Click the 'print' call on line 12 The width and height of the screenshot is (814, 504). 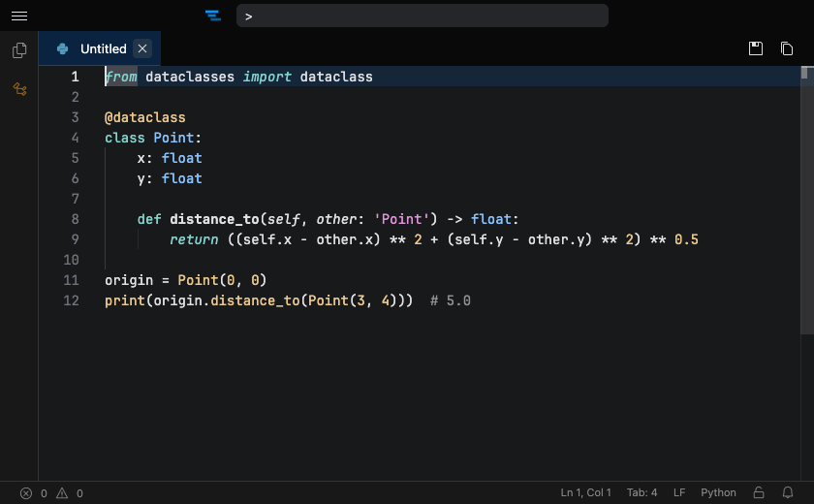[x=125, y=300]
